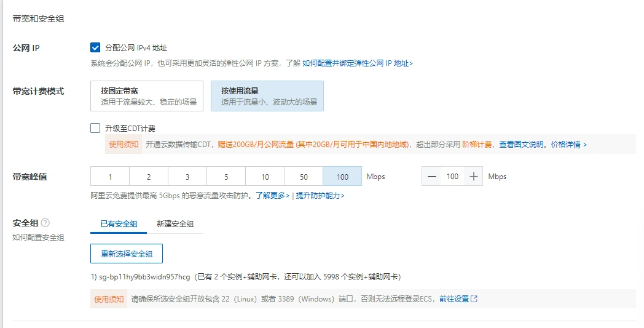Click the 重新选择安全组 button
This screenshot has height=328, width=644.
point(127,254)
